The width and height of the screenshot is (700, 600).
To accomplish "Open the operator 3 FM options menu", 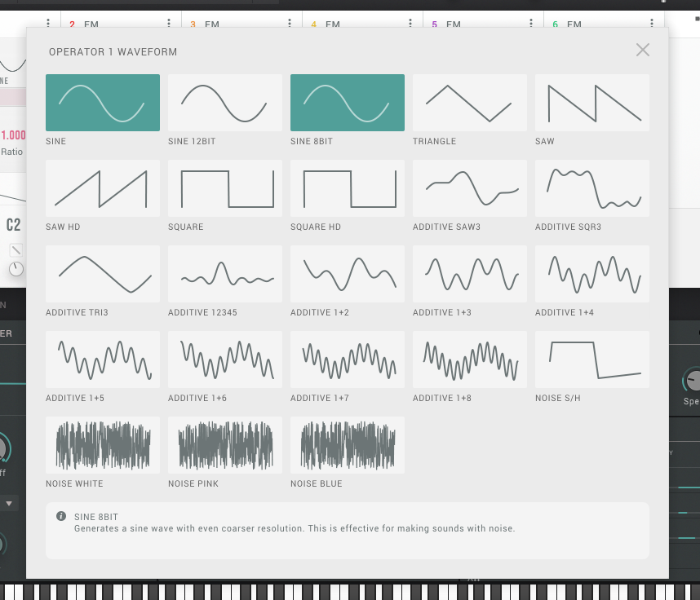I will (x=290, y=24).
